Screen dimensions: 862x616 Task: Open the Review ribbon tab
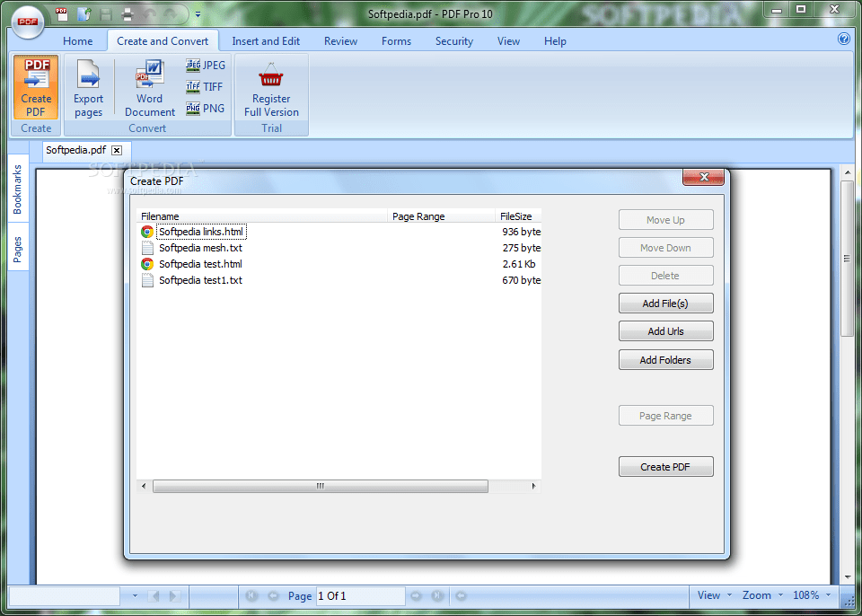point(341,41)
